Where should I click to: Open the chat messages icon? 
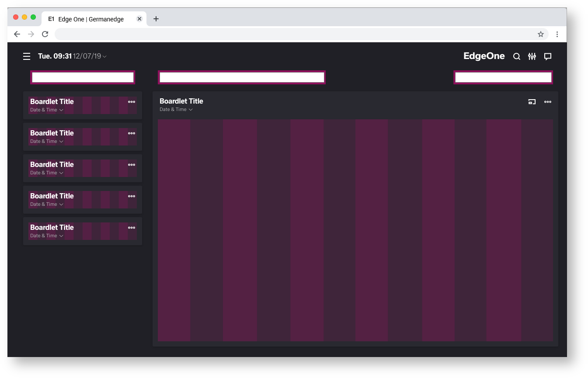[x=547, y=56]
